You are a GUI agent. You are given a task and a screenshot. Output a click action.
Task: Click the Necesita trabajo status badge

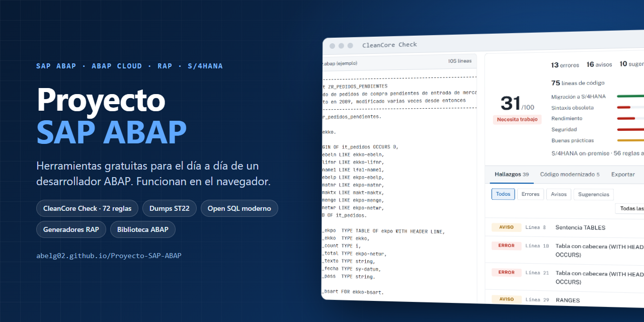tap(517, 119)
